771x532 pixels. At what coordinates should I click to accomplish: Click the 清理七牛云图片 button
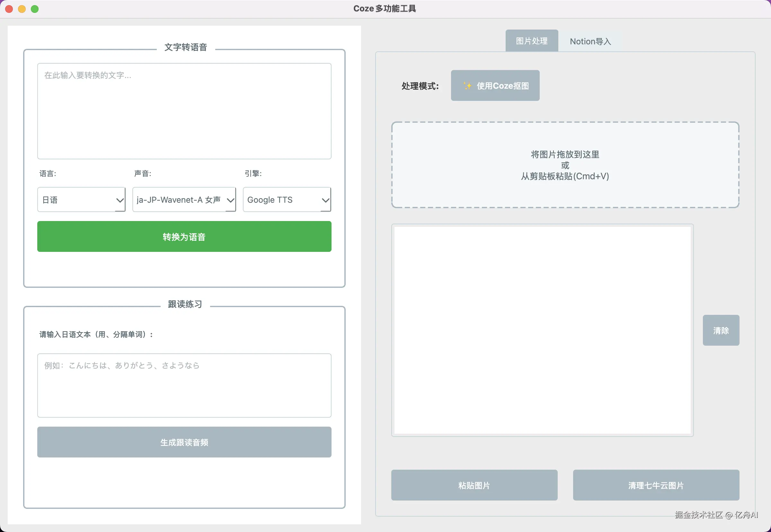click(656, 485)
